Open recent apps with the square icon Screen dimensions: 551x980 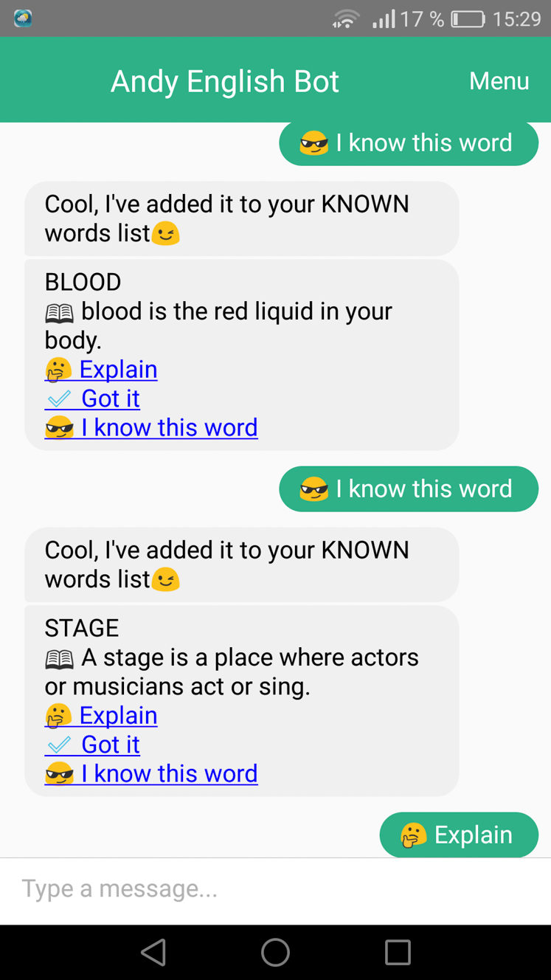[x=398, y=952]
